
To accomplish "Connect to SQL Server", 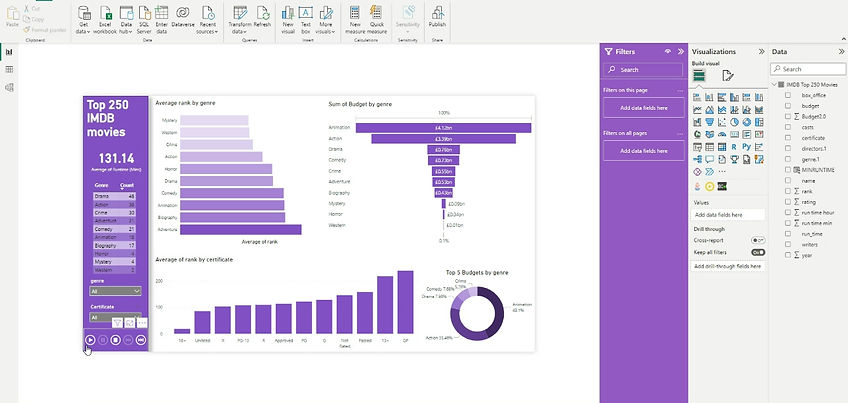I will (x=144, y=20).
